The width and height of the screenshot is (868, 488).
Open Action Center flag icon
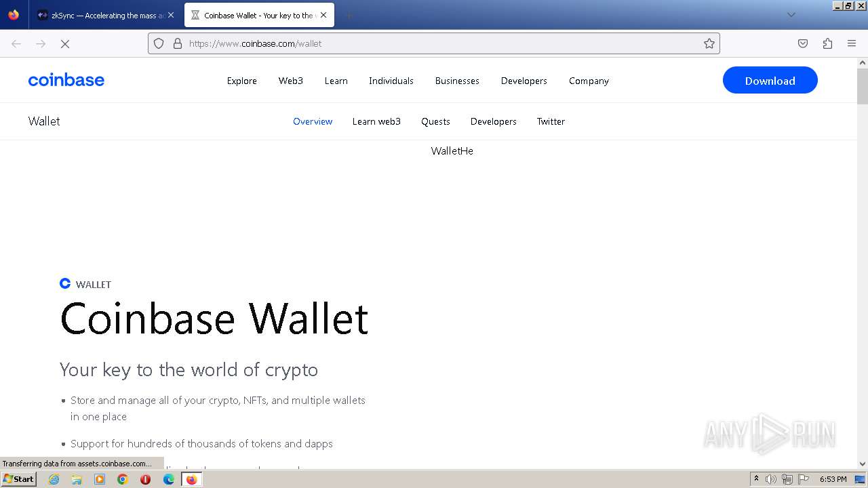pos(804,479)
